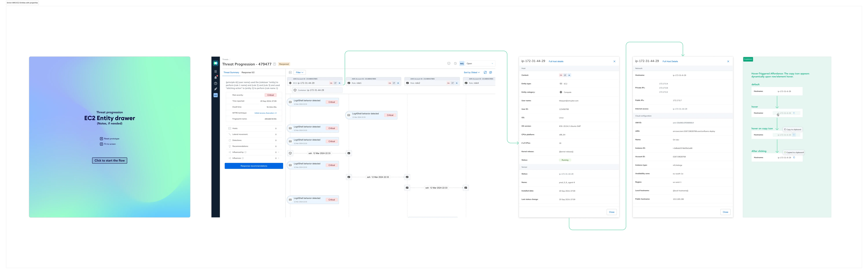
Task: Select the Role: role2 entity header
Action: 432,81
